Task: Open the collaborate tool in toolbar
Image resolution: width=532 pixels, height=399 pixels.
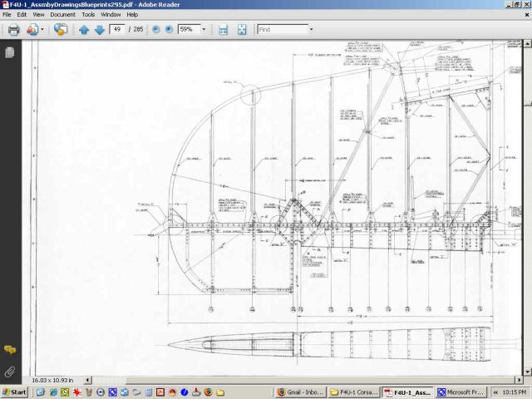Action: tap(32, 29)
